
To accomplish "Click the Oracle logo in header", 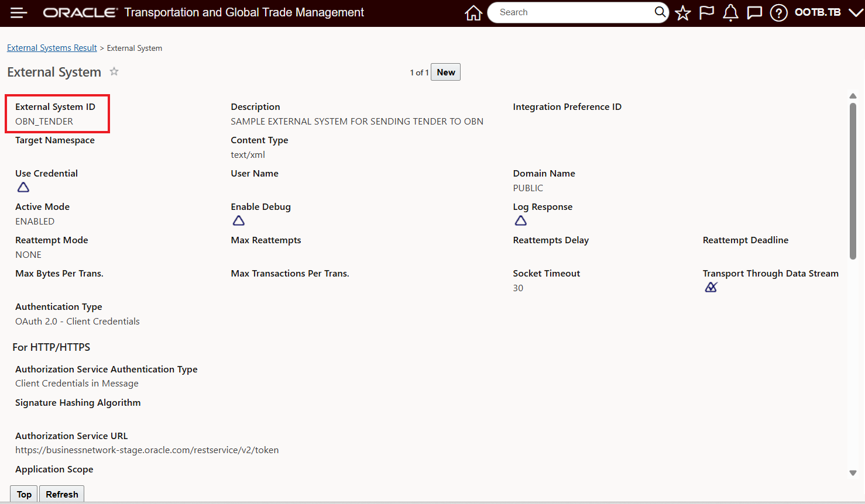I will click(x=80, y=13).
